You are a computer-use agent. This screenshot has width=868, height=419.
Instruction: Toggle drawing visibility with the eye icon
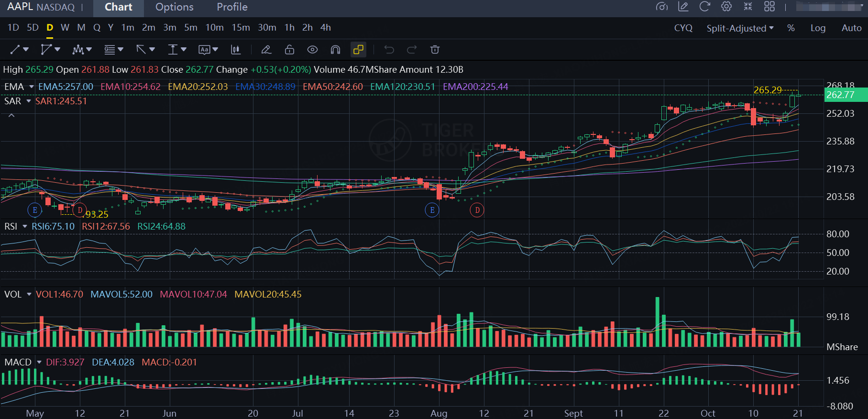[x=312, y=50]
